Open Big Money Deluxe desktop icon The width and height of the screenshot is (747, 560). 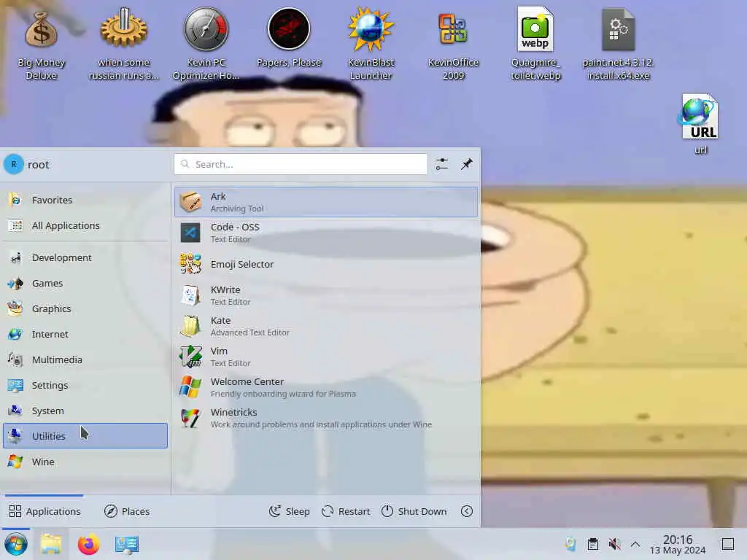point(41,44)
